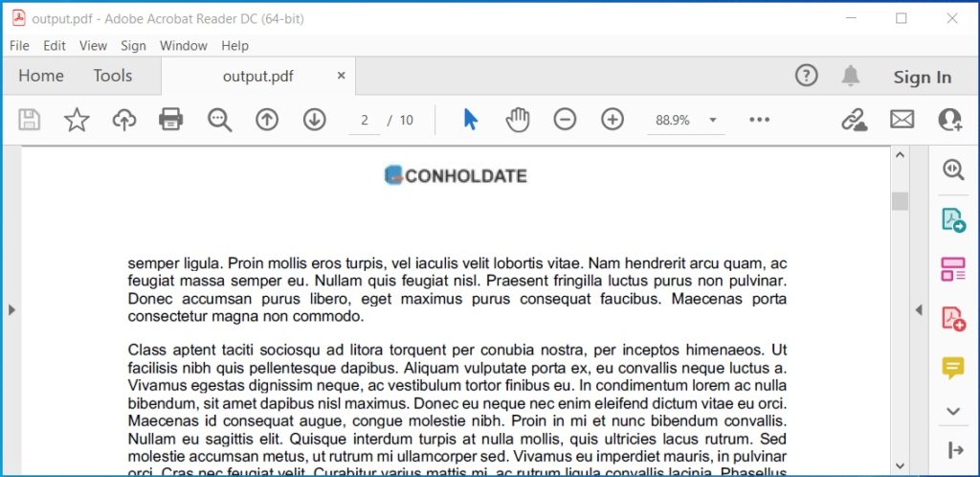
Task: Expand more tools chevron in right sidebar
Action: [x=952, y=411]
